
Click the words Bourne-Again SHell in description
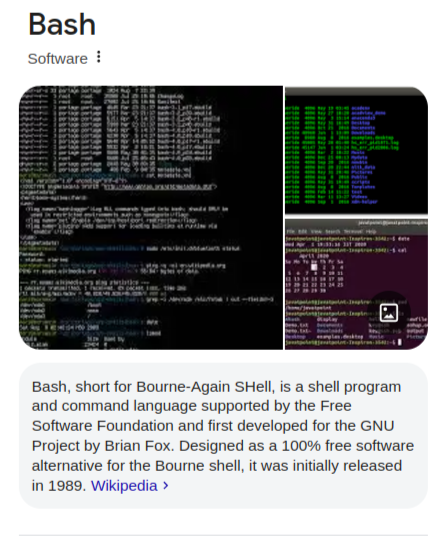204,387
